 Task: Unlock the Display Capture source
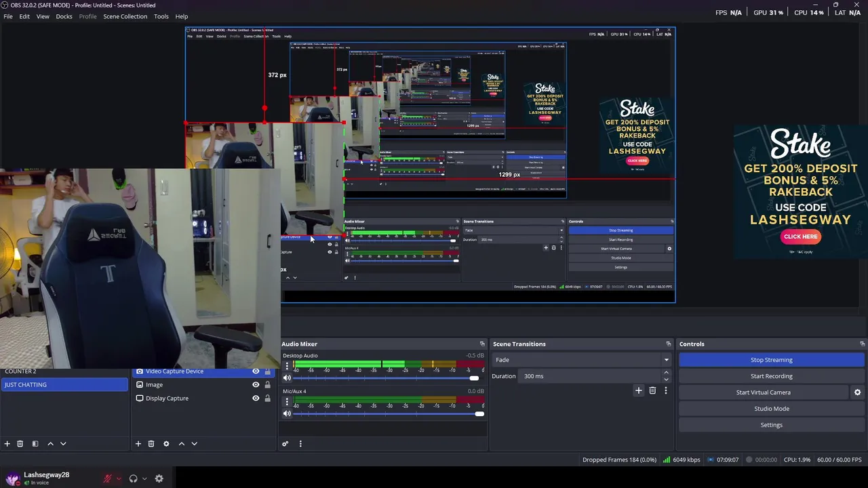tap(267, 399)
